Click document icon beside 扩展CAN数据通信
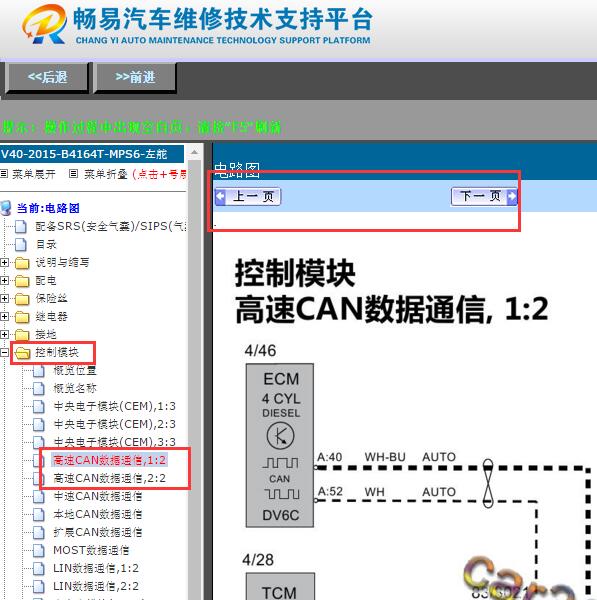The image size is (597, 600). pos(39,532)
